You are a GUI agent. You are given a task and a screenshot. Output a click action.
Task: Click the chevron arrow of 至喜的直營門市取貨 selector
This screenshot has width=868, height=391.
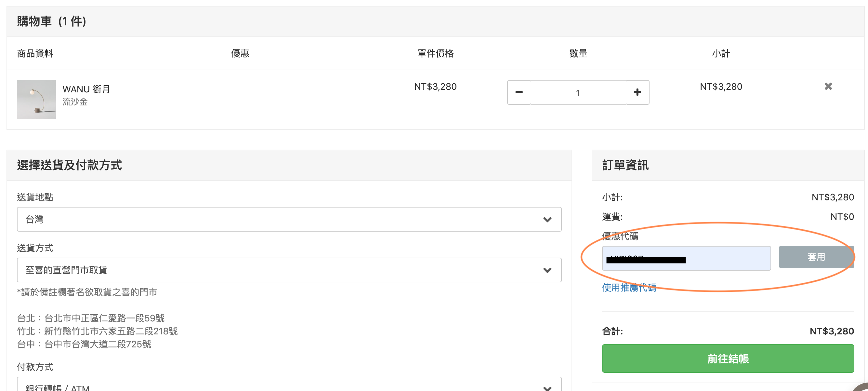547,270
